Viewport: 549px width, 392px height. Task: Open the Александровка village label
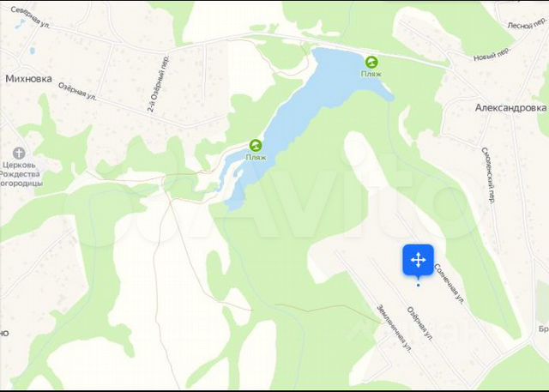coord(510,108)
